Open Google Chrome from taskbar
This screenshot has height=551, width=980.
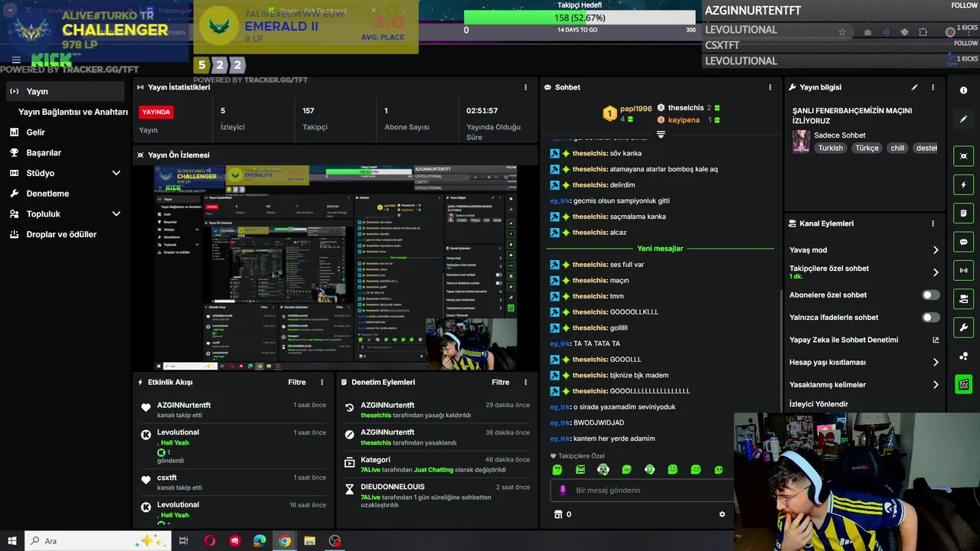point(284,541)
